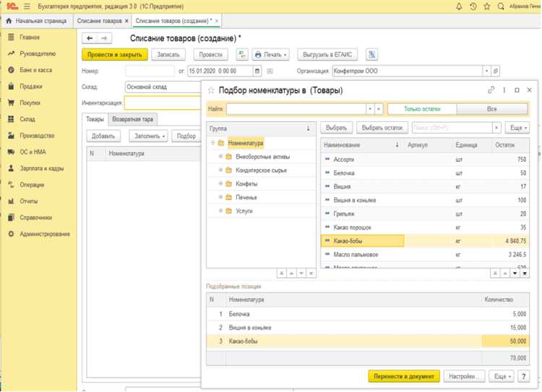Image resolution: width=542 pixels, height=392 pixels.
Task: Add Подбор номенклатуры dialog to favorites star
Action: tap(211, 90)
